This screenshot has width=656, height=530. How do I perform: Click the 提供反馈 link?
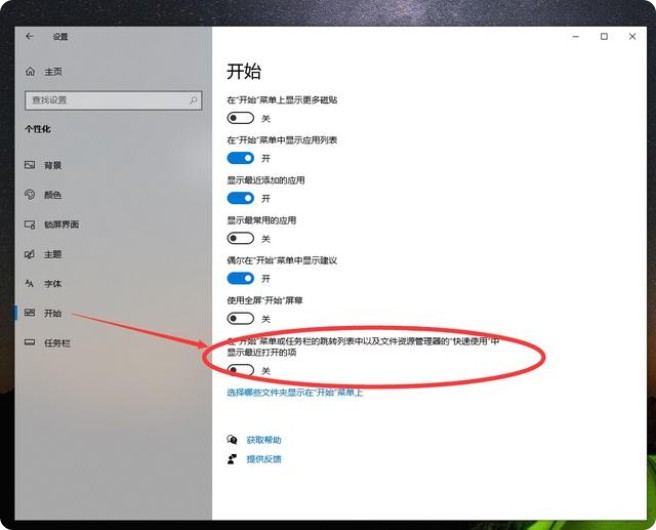[x=264, y=459]
